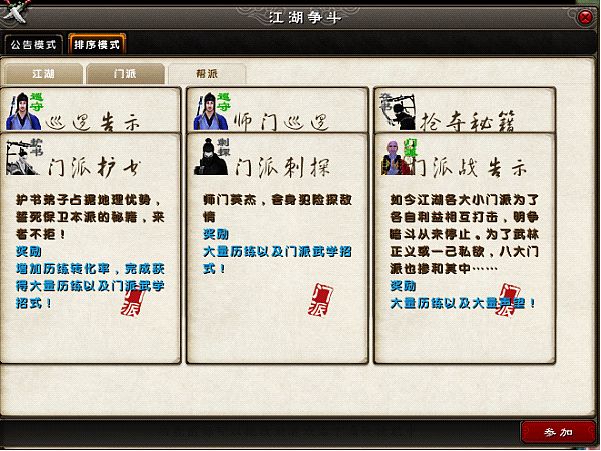Switch to the 帮派 category tab
Image resolution: width=601 pixels, height=451 pixels.
click(207, 74)
